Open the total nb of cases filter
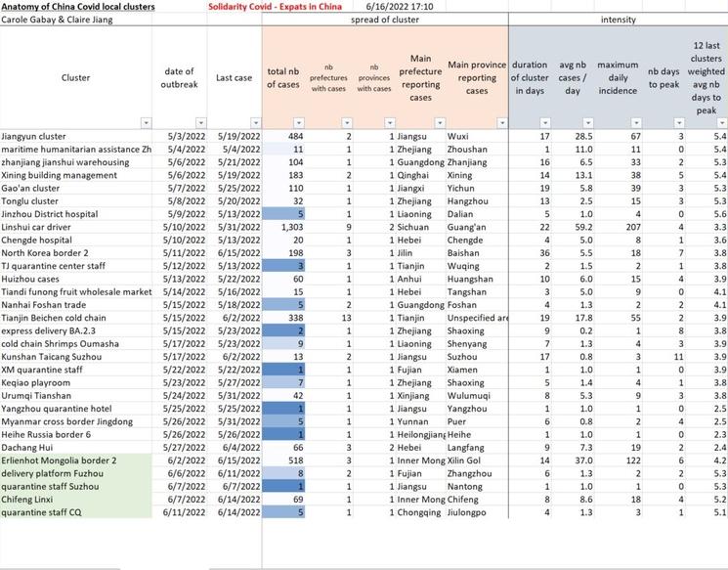Image resolution: width=728 pixels, height=570 pixels. [x=302, y=123]
